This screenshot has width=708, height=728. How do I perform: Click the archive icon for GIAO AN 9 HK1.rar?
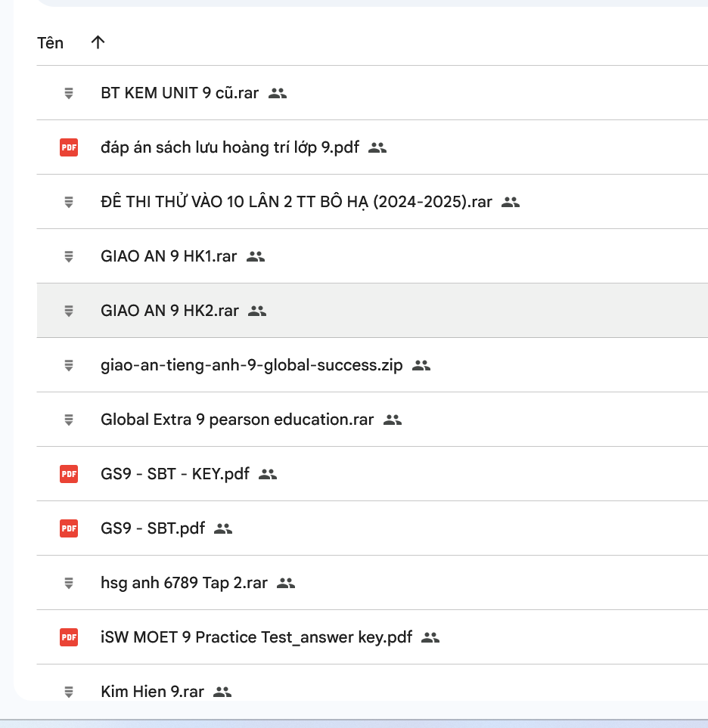[x=69, y=256]
